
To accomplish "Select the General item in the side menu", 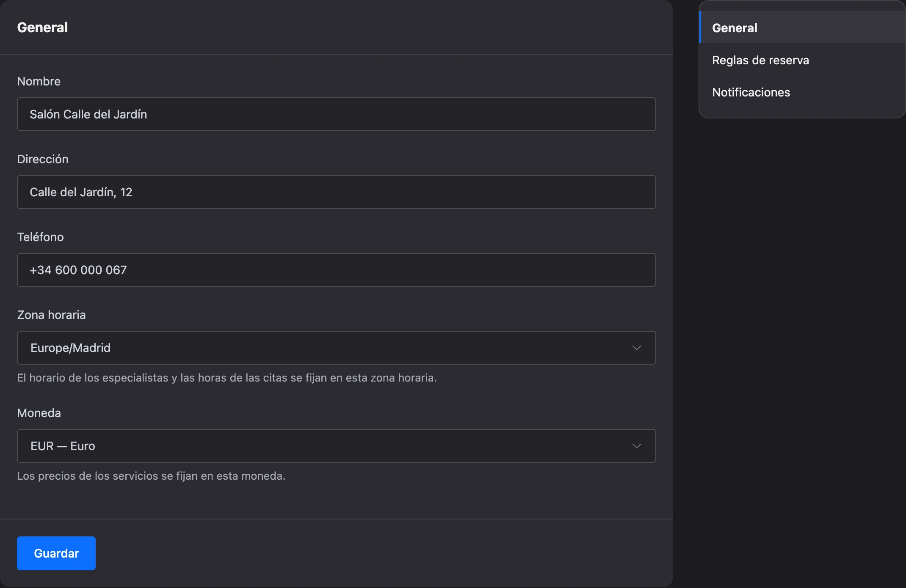I will pos(803,27).
